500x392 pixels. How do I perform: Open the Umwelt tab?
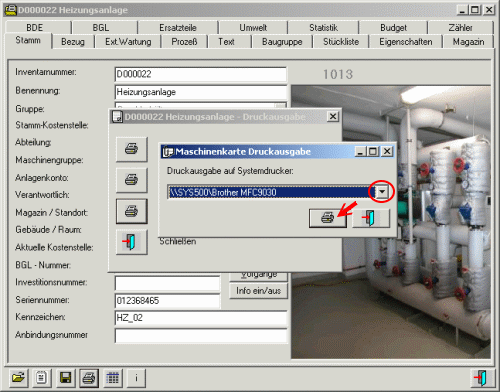pos(253,27)
